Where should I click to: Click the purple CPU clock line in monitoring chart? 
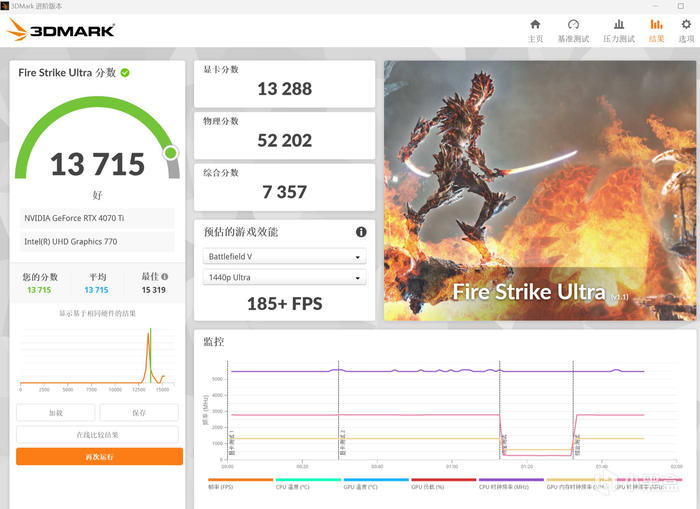pos(438,371)
